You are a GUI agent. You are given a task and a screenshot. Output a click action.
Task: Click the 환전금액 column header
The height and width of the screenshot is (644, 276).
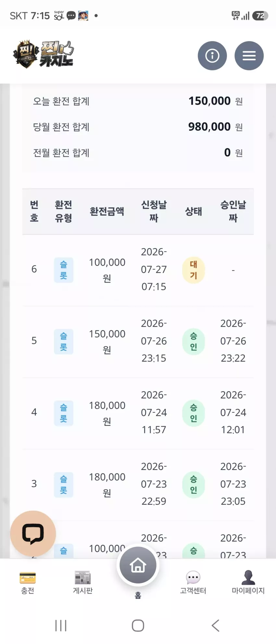[107, 211]
